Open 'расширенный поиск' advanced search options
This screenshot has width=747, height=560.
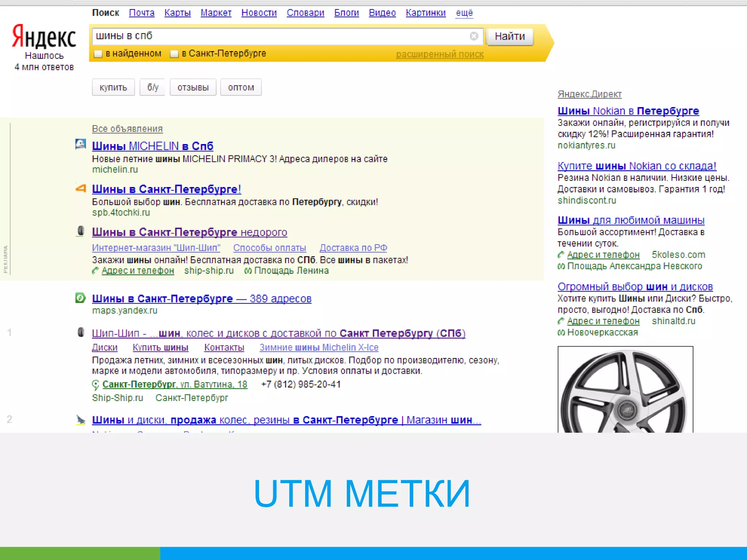[440, 54]
